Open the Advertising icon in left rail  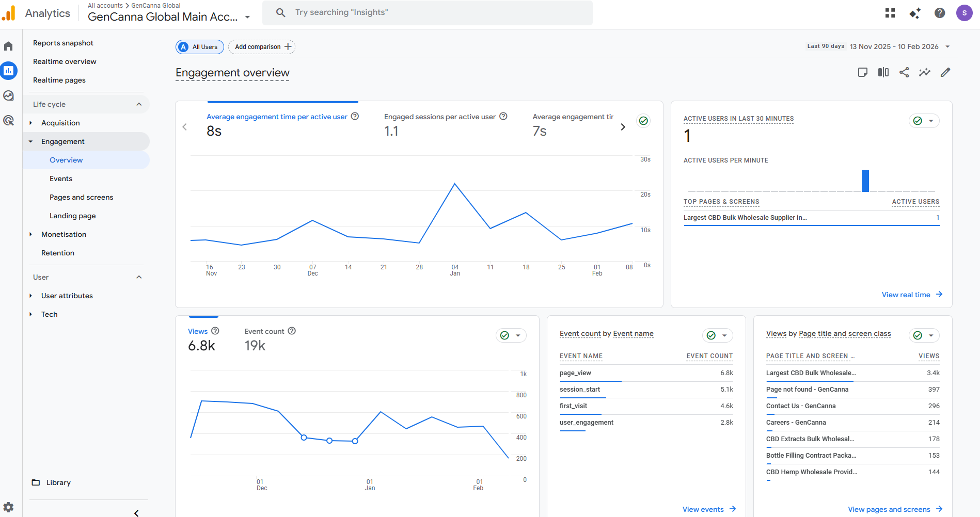(8, 121)
